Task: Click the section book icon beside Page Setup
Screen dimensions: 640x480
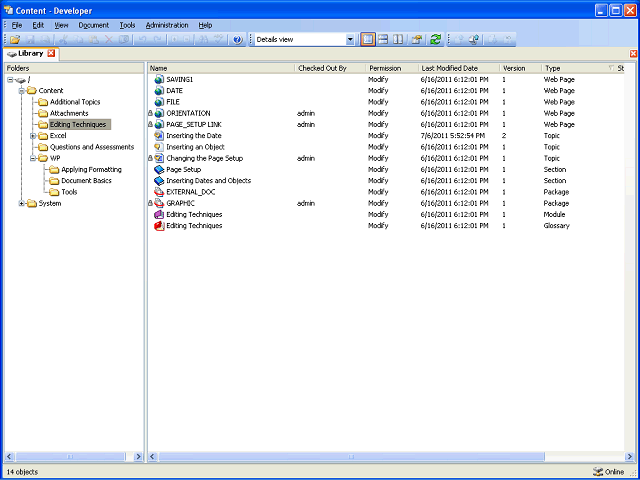Action: click(159, 169)
